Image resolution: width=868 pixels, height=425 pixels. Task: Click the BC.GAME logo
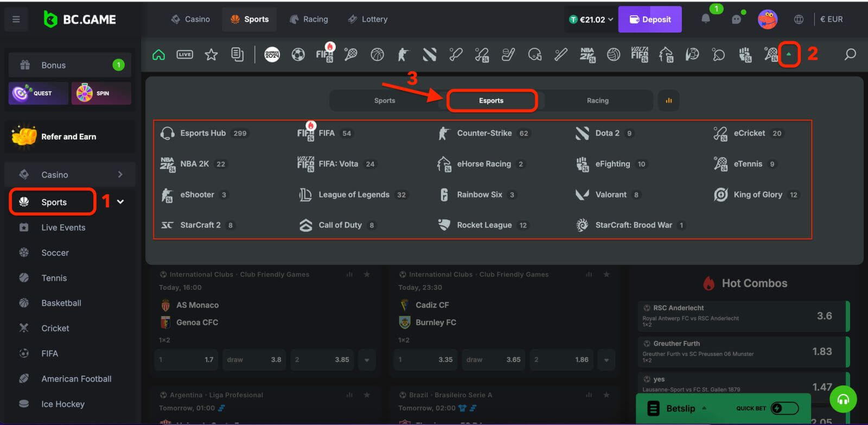point(80,20)
